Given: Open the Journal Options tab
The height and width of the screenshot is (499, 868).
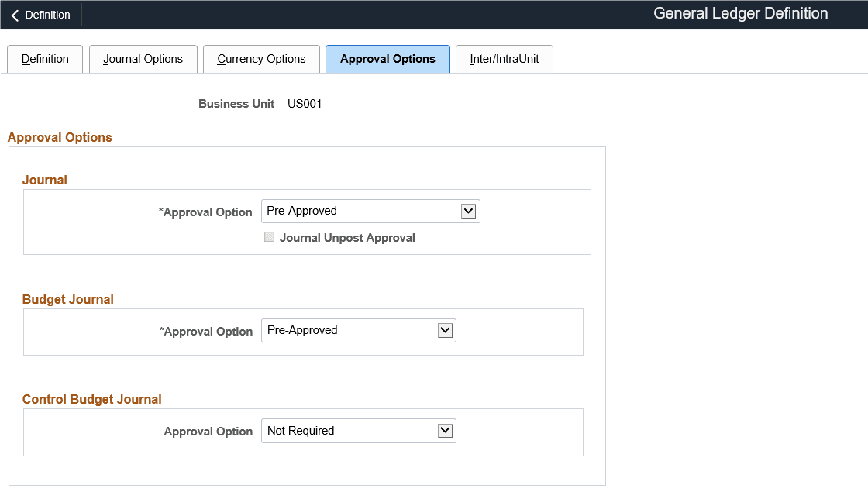Looking at the screenshot, I should click(x=143, y=58).
